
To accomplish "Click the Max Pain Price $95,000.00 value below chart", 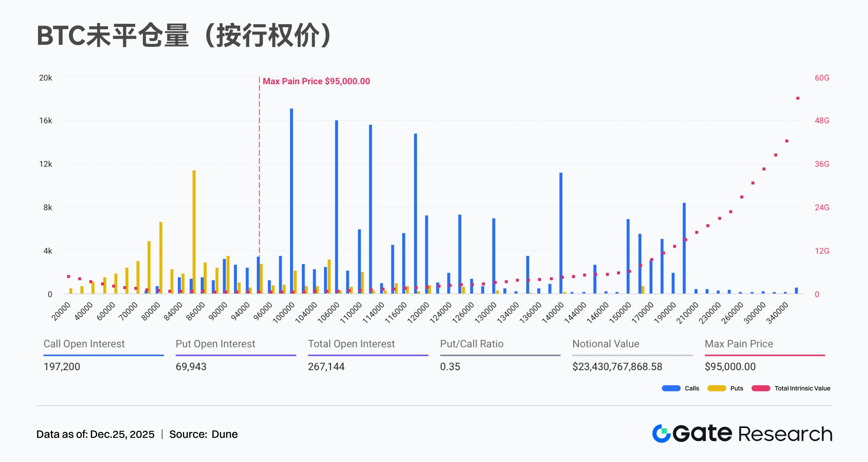I will pos(730,367).
